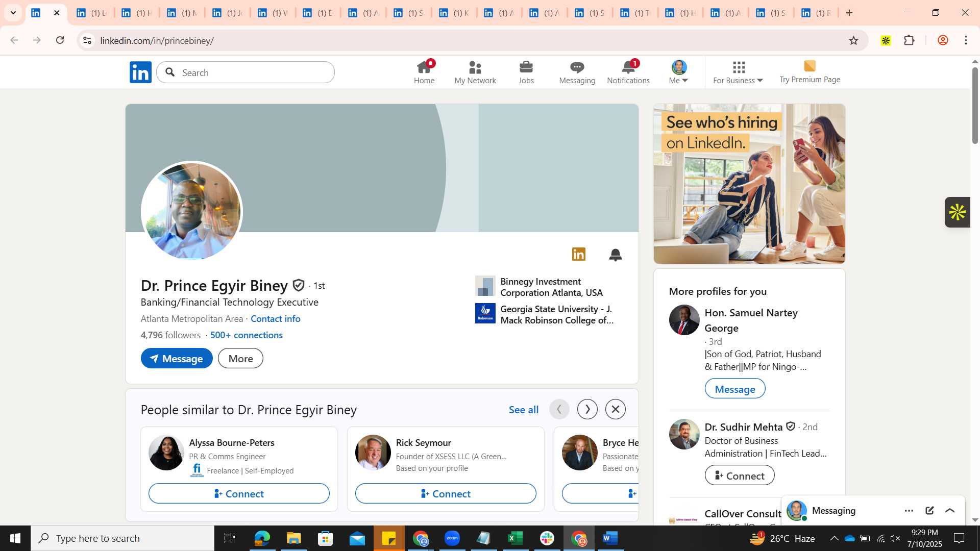Open Alyssa Bourne-Peters profile picture
The height and width of the screenshot is (551, 980).
click(166, 453)
